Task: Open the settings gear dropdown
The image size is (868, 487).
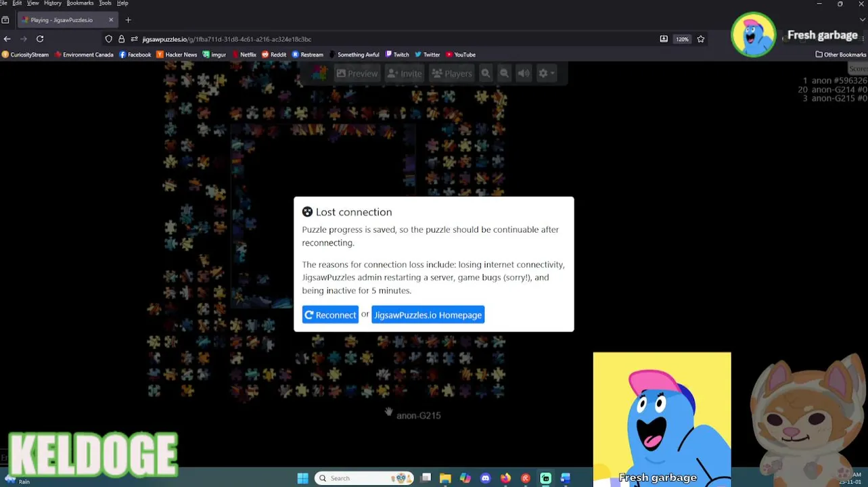Action: click(545, 73)
